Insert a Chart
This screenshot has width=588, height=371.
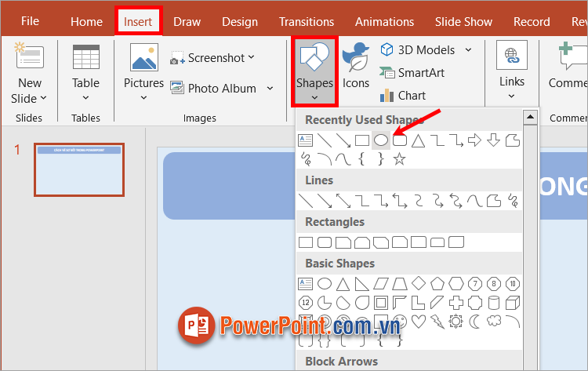click(x=403, y=96)
